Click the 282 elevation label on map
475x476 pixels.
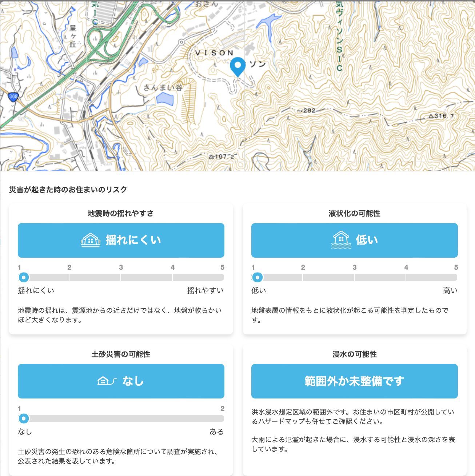[309, 111]
